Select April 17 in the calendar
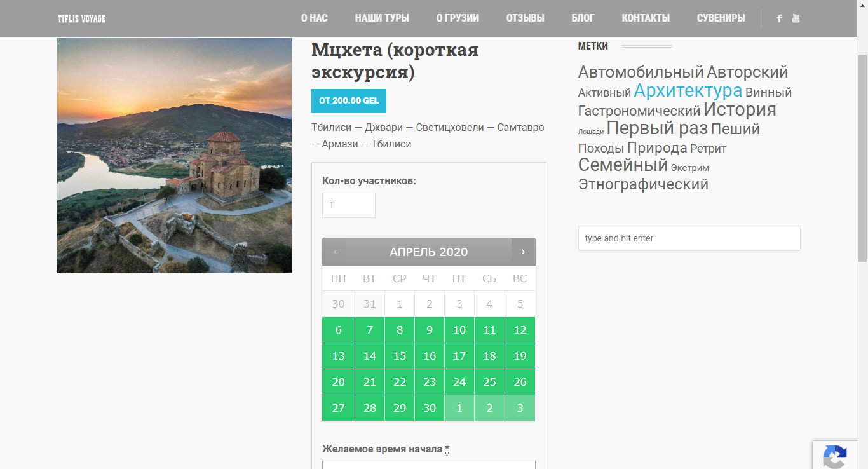 (x=459, y=356)
